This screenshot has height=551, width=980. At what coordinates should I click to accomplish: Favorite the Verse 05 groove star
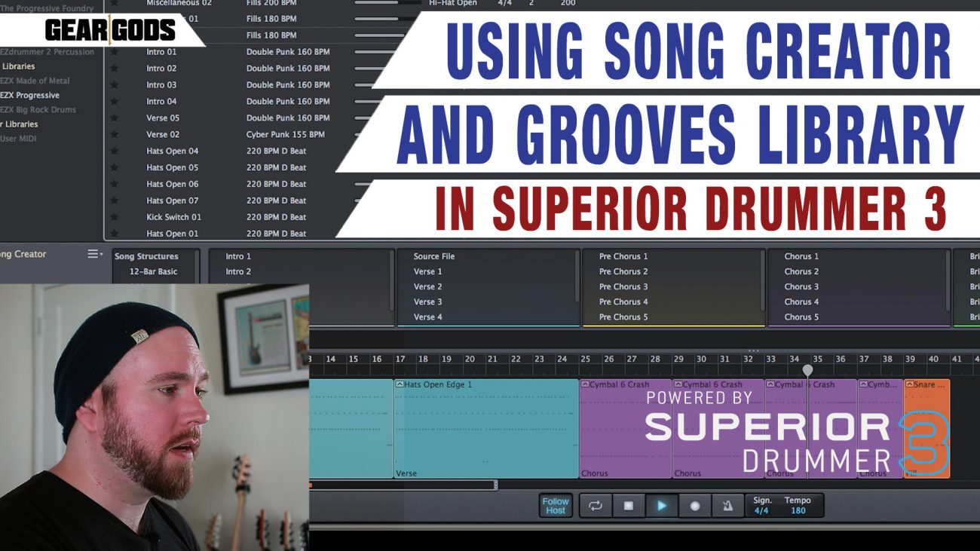coord(115,118)
